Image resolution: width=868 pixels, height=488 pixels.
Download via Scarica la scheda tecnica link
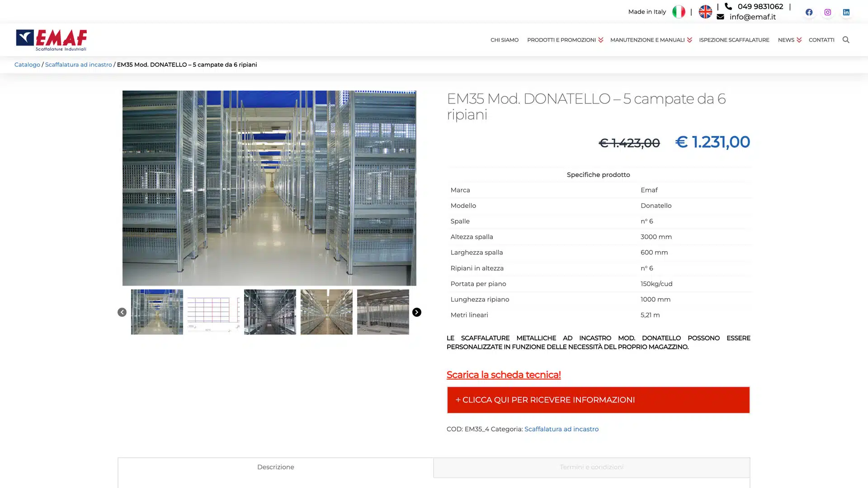click(x=504, y=375)
